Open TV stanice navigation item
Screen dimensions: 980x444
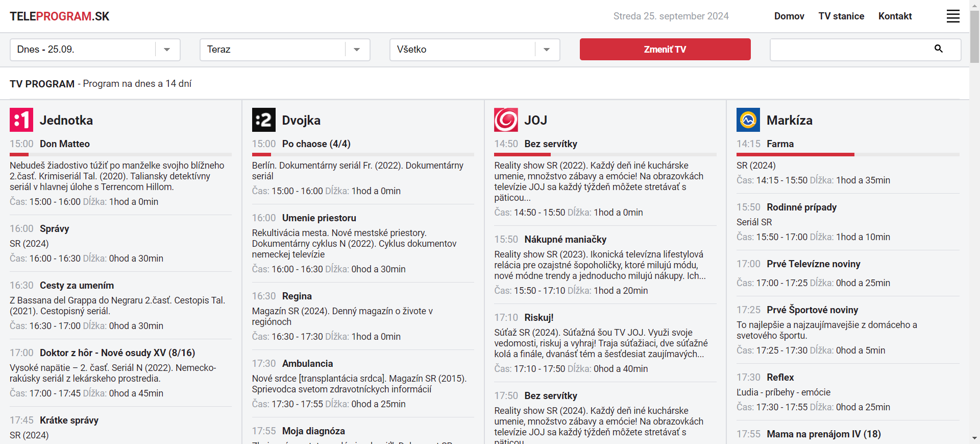(x=841, y=16)
